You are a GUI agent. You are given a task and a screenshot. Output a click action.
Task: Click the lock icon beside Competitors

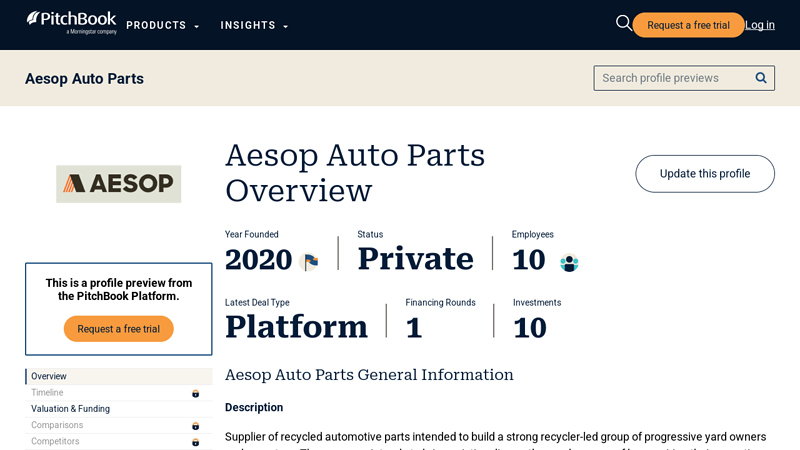pos(195,442)
